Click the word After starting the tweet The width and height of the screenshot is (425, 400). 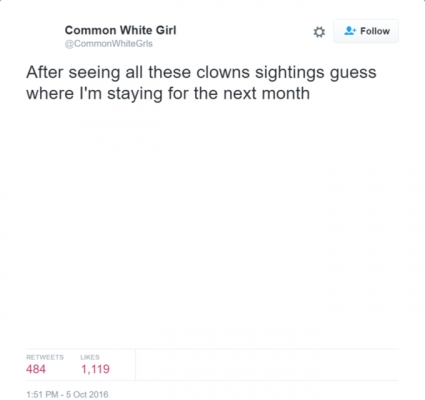45,72
